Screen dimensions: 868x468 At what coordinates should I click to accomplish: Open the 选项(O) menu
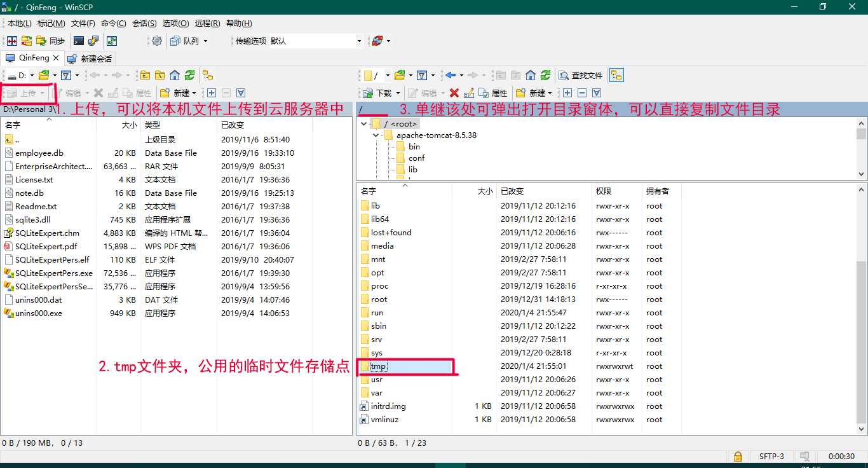pyautogui.click(x=175, y=24)
